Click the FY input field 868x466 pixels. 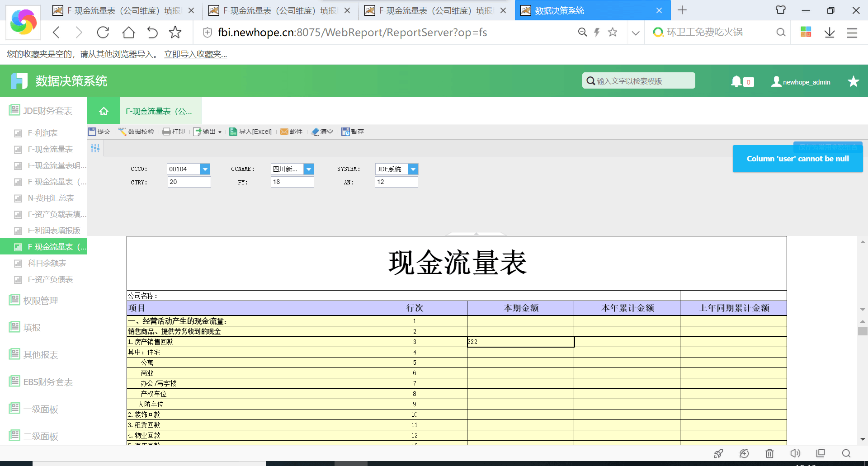coord(292,182)
